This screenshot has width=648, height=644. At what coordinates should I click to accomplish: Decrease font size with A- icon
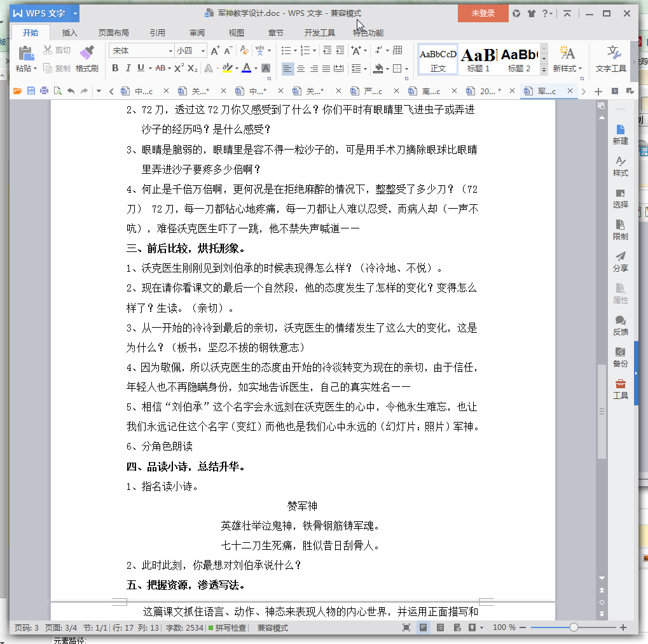pyautogui.click(x=228, y=50)
